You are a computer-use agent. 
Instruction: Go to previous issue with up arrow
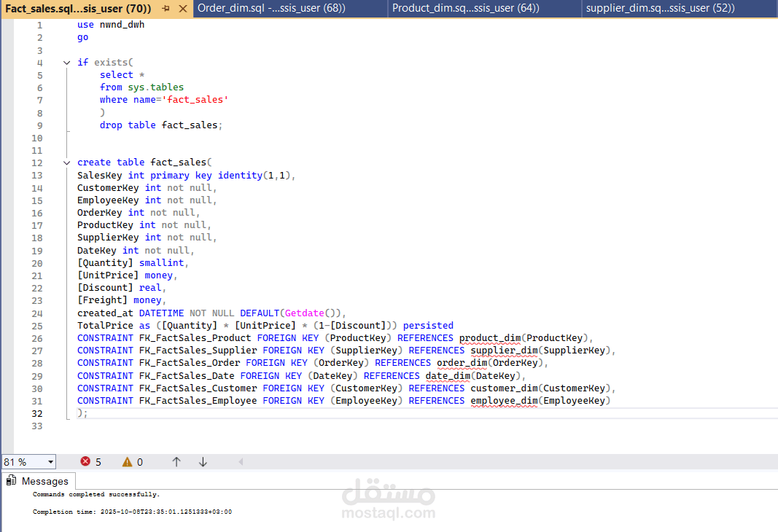[176, 462]
